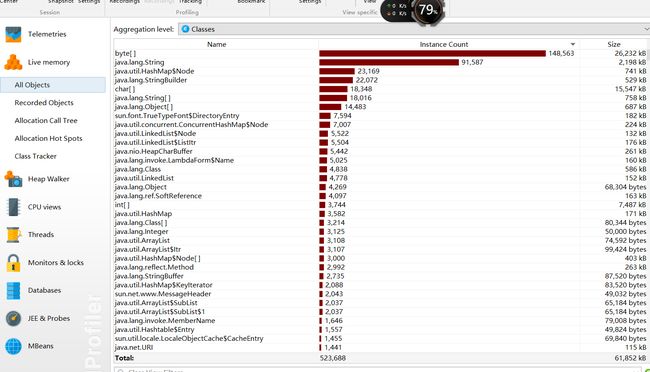Click the 26,232 kB size value

(x=630, y=53)
